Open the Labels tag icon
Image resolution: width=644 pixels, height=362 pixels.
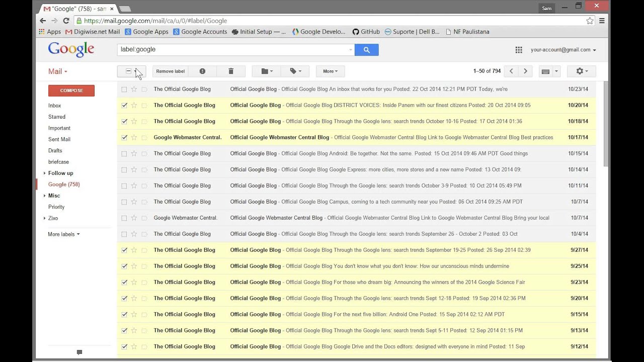pos(296,71)
